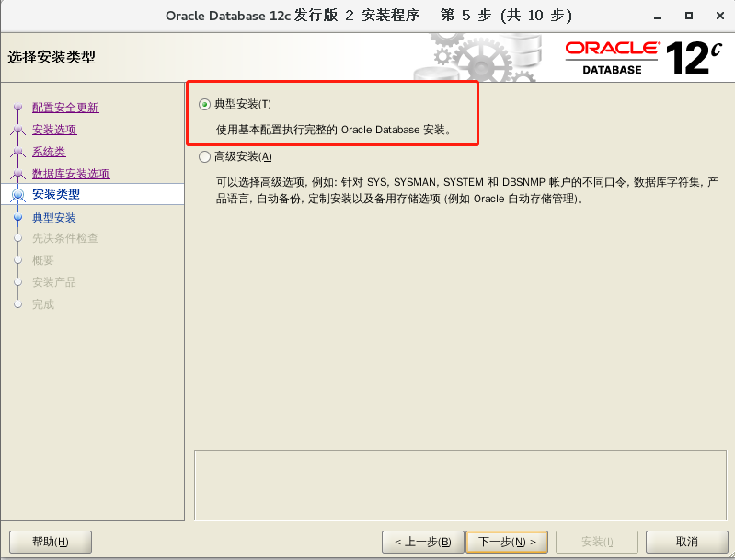Close the installer window
Image resolution: width=735 pixels, height=560 pixels.
[720, 16]
